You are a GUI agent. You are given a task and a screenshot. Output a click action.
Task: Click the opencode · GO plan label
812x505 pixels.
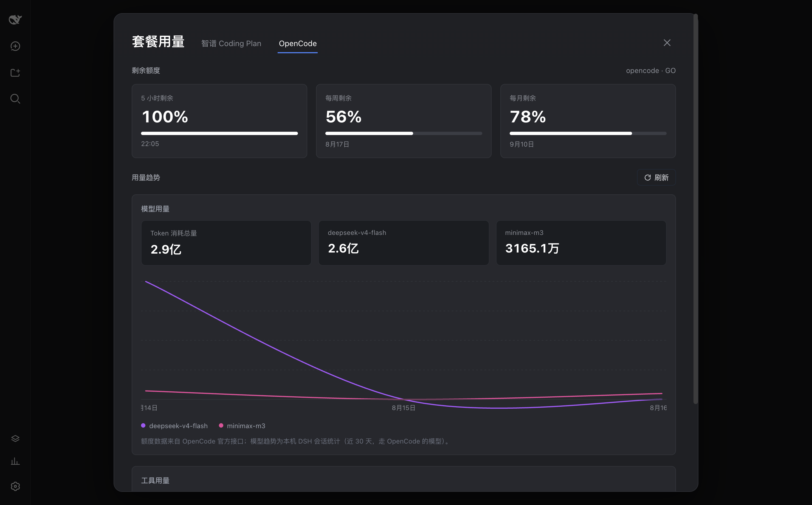point(651,71)
